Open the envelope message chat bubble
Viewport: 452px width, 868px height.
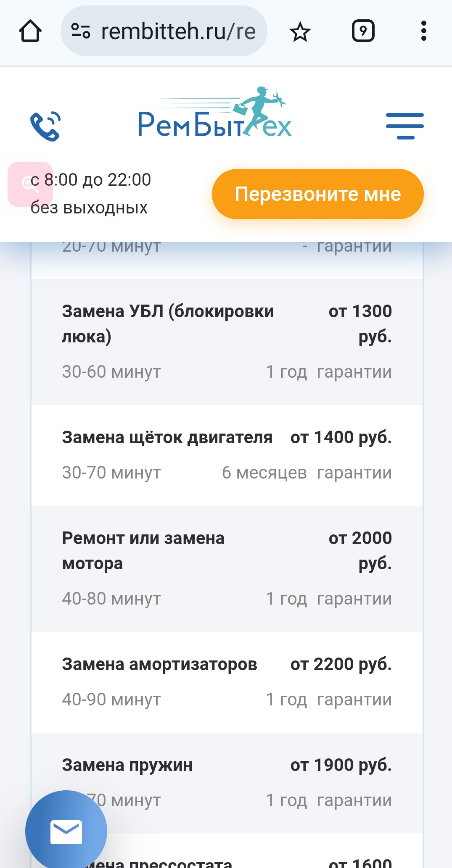click(66, 831)
